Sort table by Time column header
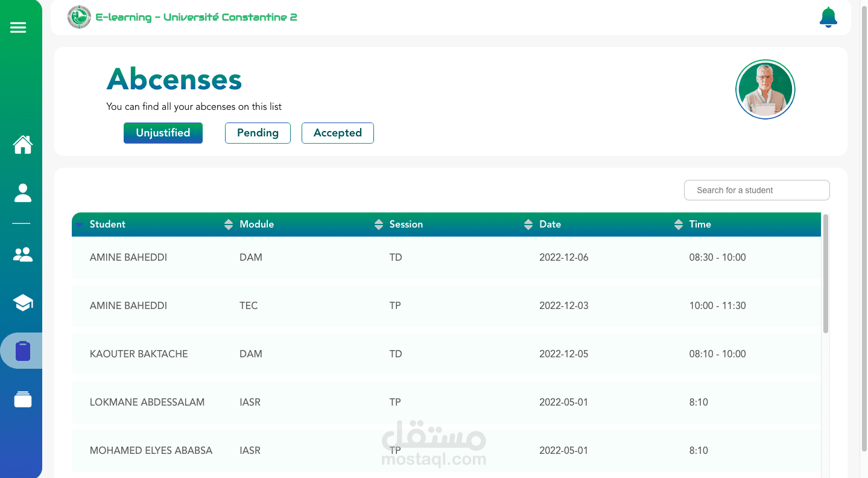 (700, 224)
